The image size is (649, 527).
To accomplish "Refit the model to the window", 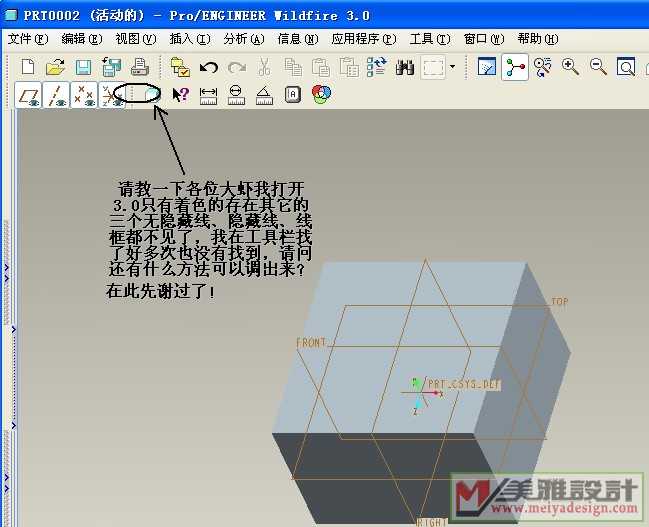I will [x=626, y=67].
